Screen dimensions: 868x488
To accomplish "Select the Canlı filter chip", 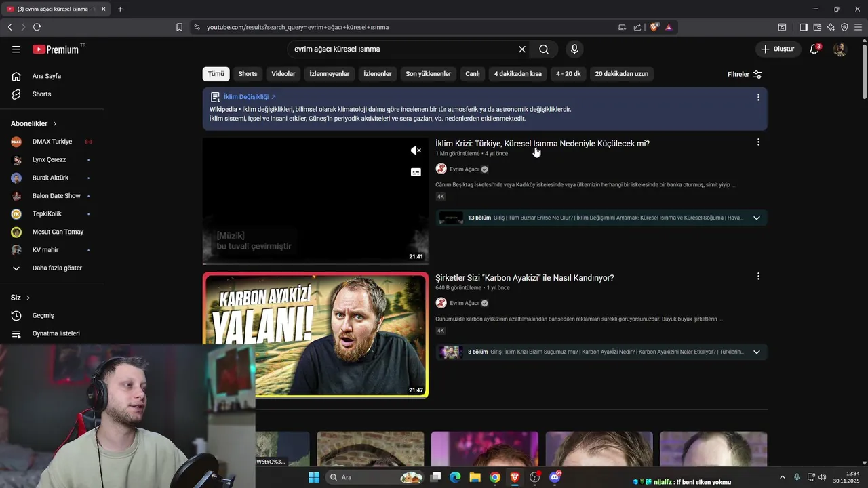I will pos(473,74).
